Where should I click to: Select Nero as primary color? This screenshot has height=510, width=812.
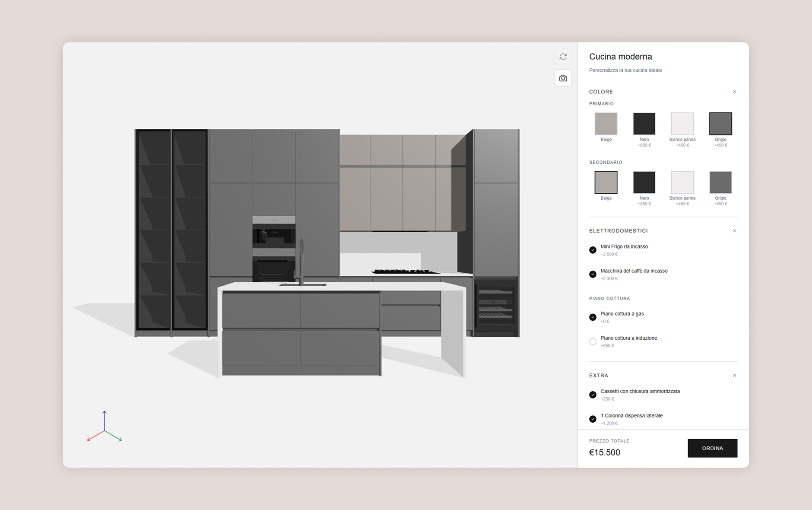click(644, 124)
